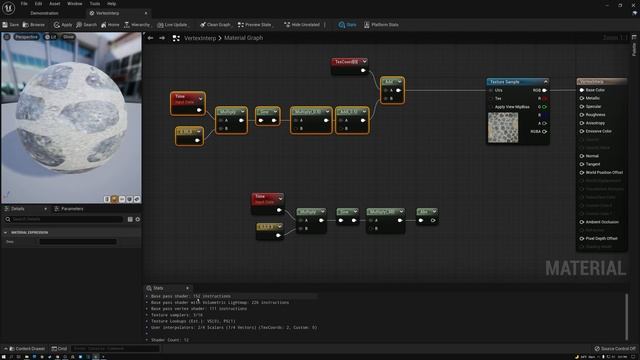Switch to the Parameters panel tab

coord(69,209)
